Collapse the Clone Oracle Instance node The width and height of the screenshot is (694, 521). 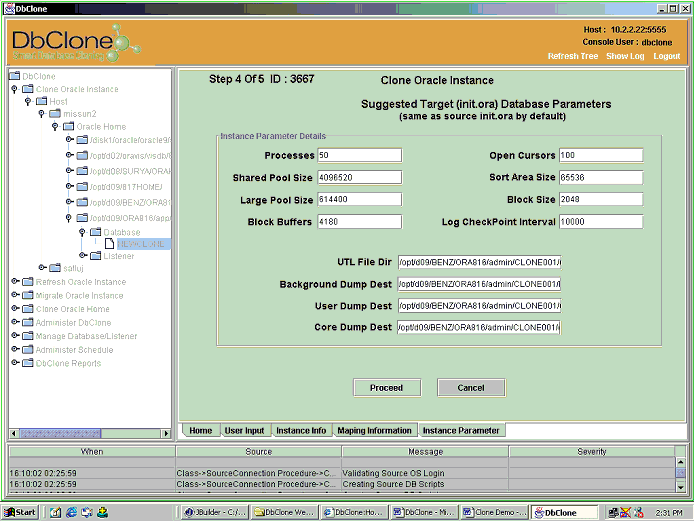click(x=15, y=89)
